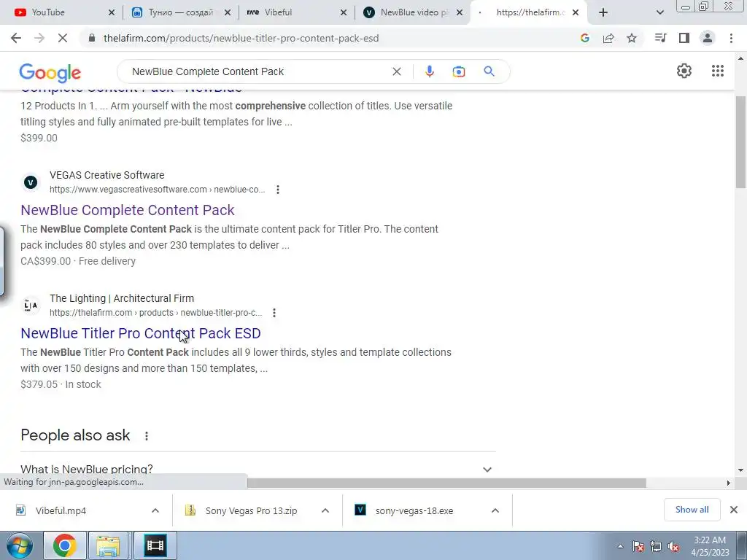The width and height of the screenshot is (747, 560).
Task: Expand the What is NewBlue pricing question
Action: tap(258, 469)
